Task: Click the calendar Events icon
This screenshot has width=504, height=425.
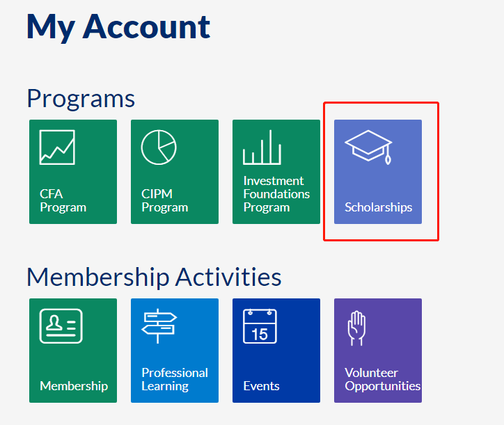Action: point(260,326)
